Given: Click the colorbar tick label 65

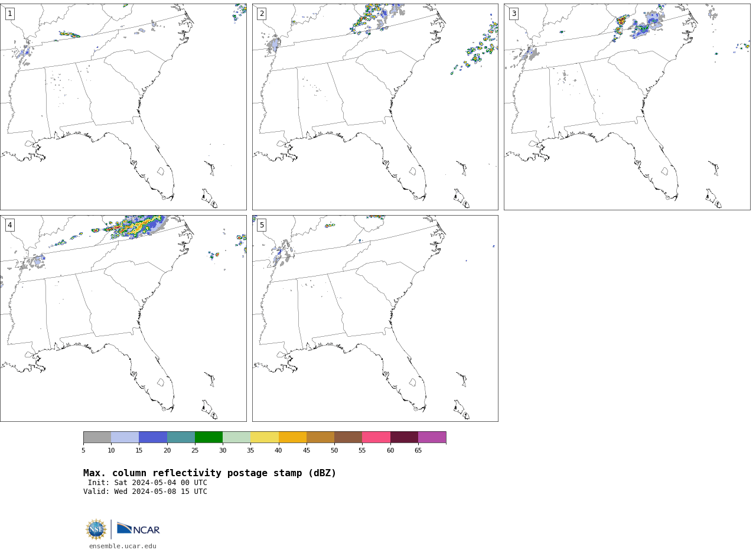Looking at the screenshot, I should 418,451.
